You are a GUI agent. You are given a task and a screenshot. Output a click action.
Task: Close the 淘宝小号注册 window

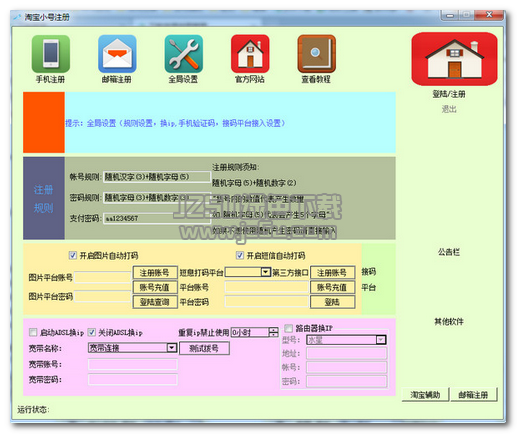pos(489,15)
